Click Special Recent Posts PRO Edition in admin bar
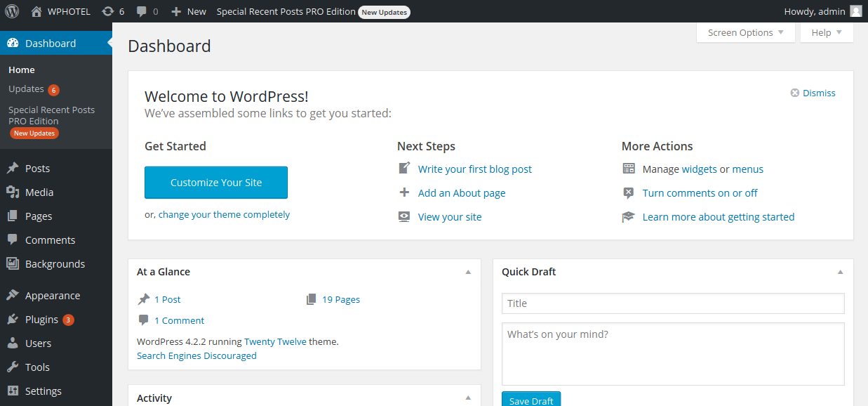The height and width of the screenshot is (406, 868). click(x=313, y=11)
